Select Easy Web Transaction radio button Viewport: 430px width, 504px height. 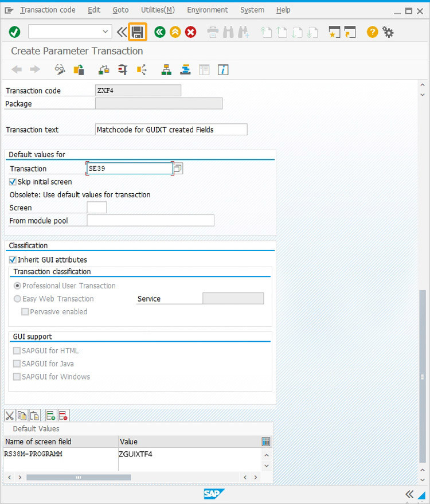[17, 299]
